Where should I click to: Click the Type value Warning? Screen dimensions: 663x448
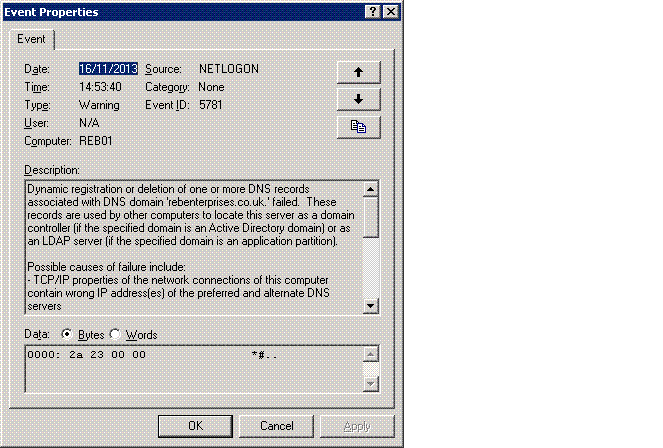click(99, 105)
